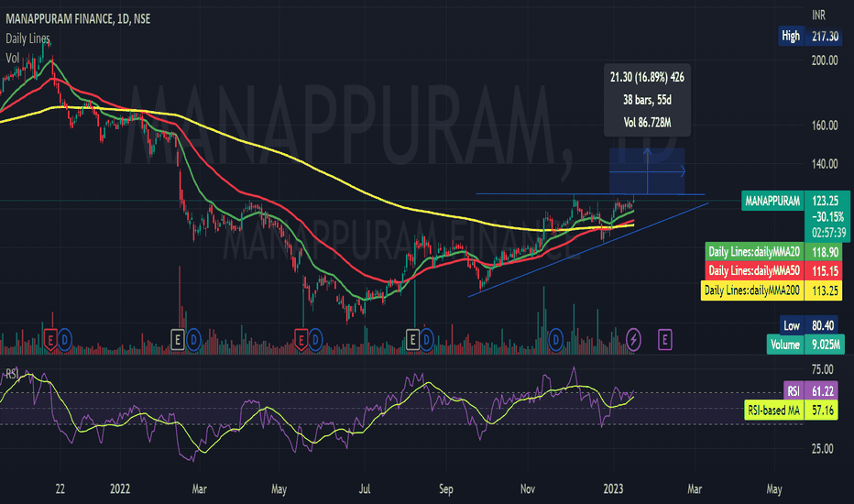
Task: Click the purple RSI 61.22 value label
Action: point(810,391)
